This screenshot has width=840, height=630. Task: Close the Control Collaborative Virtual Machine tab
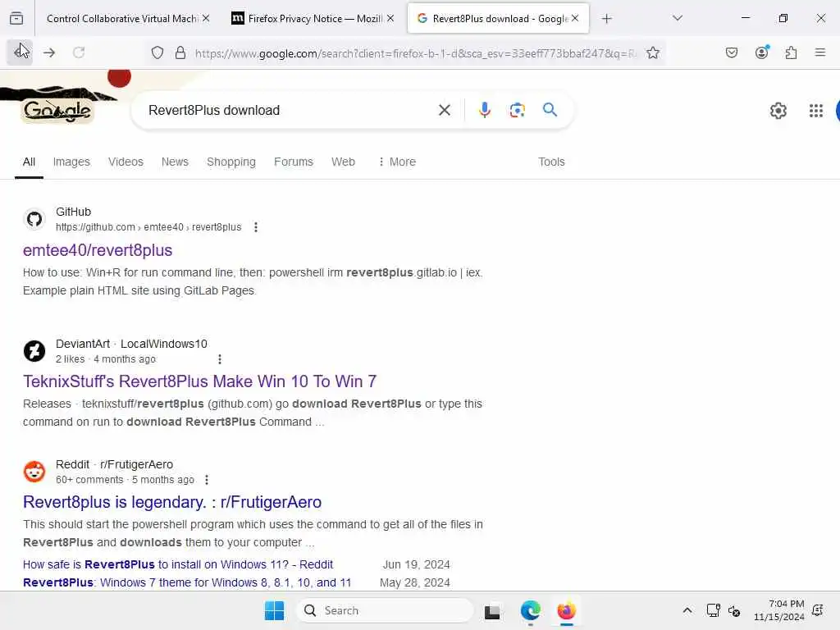pos(206,19)
